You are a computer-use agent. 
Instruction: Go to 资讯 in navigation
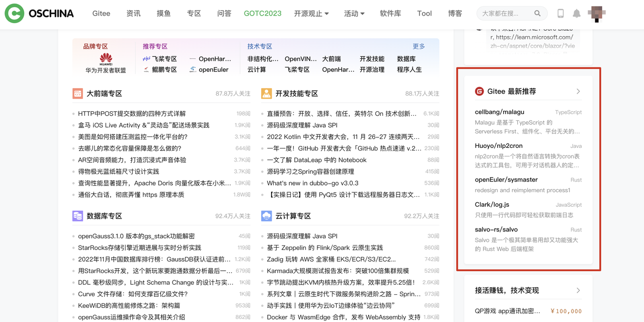133,14
